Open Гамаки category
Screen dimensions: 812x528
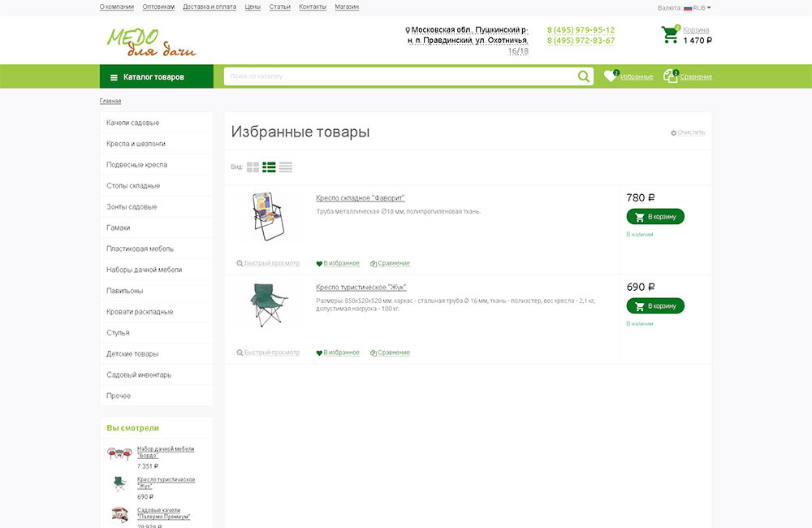(x=157, y=227)
